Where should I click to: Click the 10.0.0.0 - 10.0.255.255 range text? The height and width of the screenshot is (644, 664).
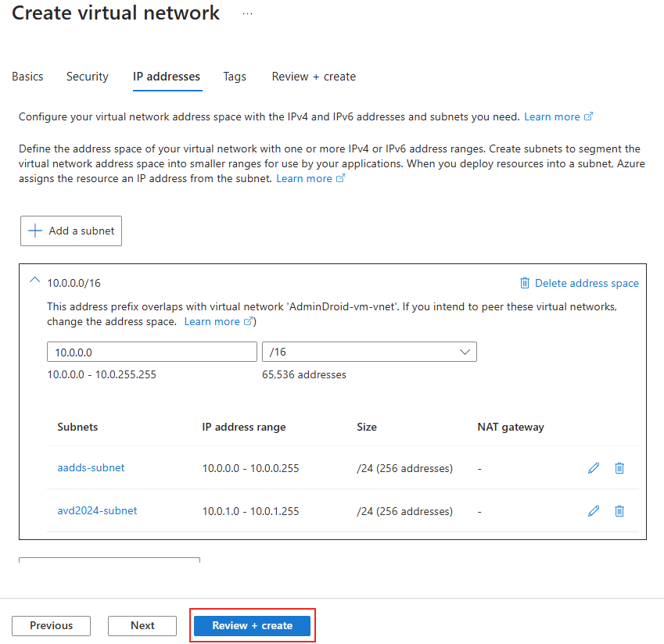[102, 374]
